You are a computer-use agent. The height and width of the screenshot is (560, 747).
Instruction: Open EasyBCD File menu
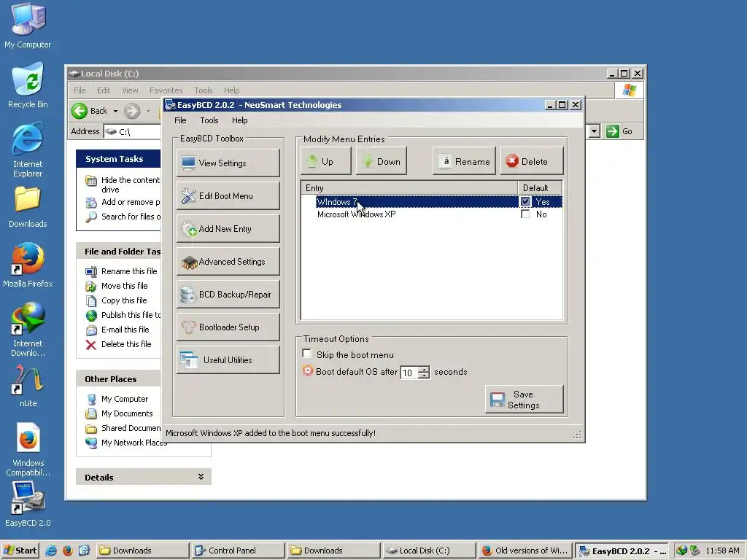coord(180,120)
